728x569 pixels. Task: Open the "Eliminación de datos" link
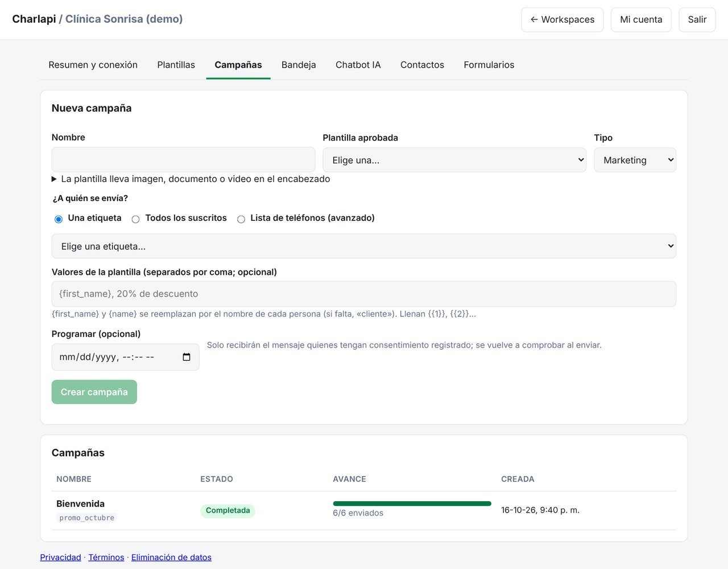click(171, 557)
